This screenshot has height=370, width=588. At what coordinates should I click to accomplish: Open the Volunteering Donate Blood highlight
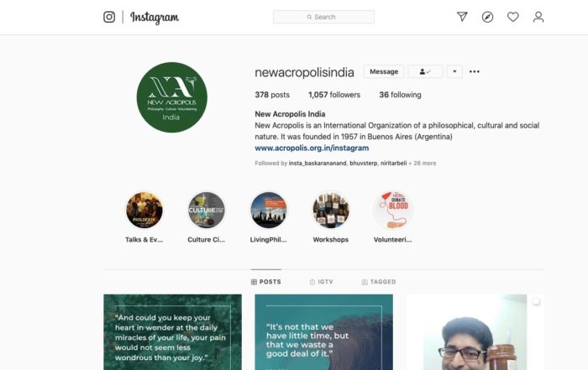click(393, 210)
